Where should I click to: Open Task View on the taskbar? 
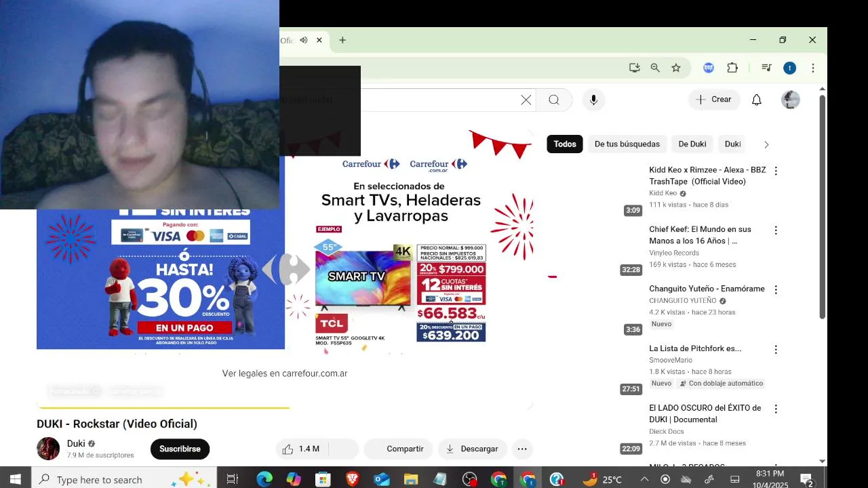(x=232, y=479)
